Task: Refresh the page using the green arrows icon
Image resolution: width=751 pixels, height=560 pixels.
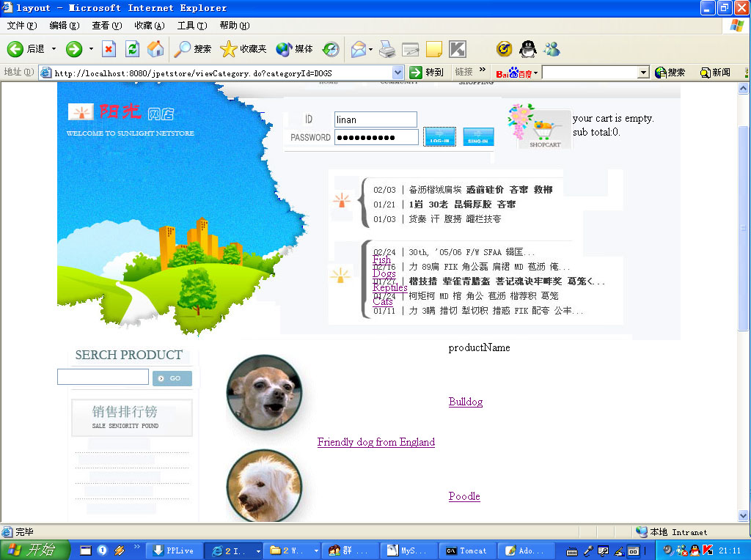Action: [132, 49]
